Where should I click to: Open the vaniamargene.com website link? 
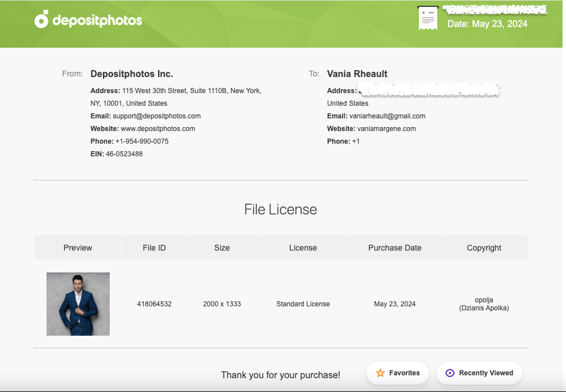point(386,129)
